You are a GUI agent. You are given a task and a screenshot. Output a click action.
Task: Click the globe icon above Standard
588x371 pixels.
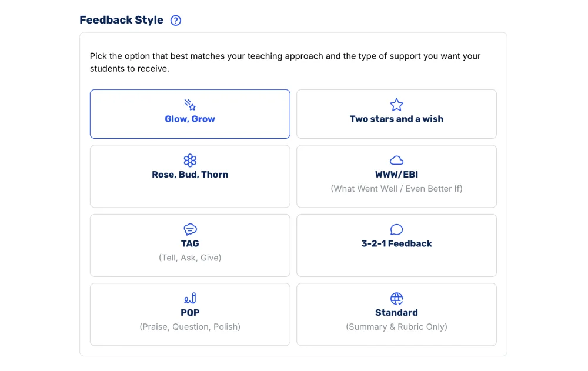396,299
